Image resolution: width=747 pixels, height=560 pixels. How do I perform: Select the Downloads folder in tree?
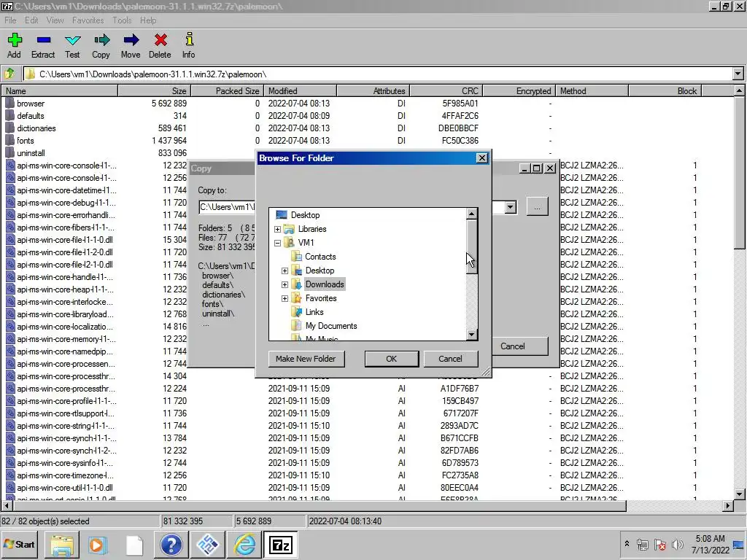325,284
